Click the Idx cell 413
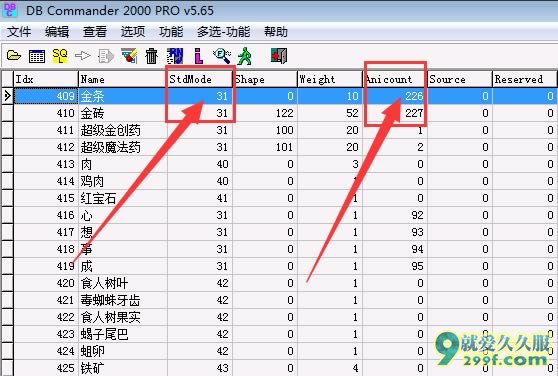 [x=46, y=164]
